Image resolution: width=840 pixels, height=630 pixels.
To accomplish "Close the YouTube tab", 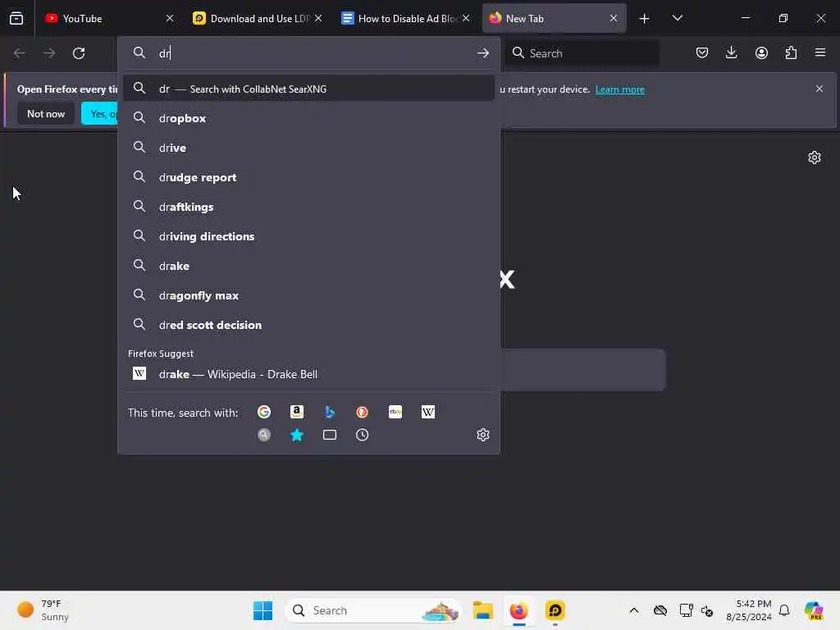I will [170, 18].
